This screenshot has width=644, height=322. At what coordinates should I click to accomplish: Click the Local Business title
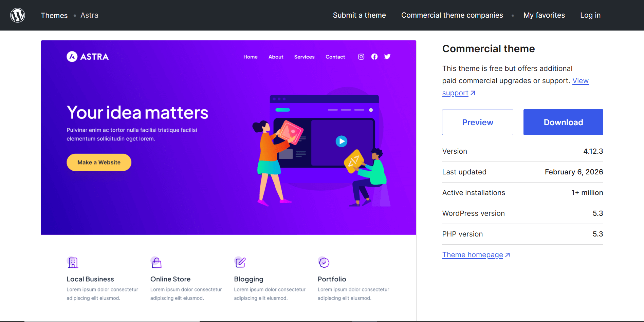point(90,279)
